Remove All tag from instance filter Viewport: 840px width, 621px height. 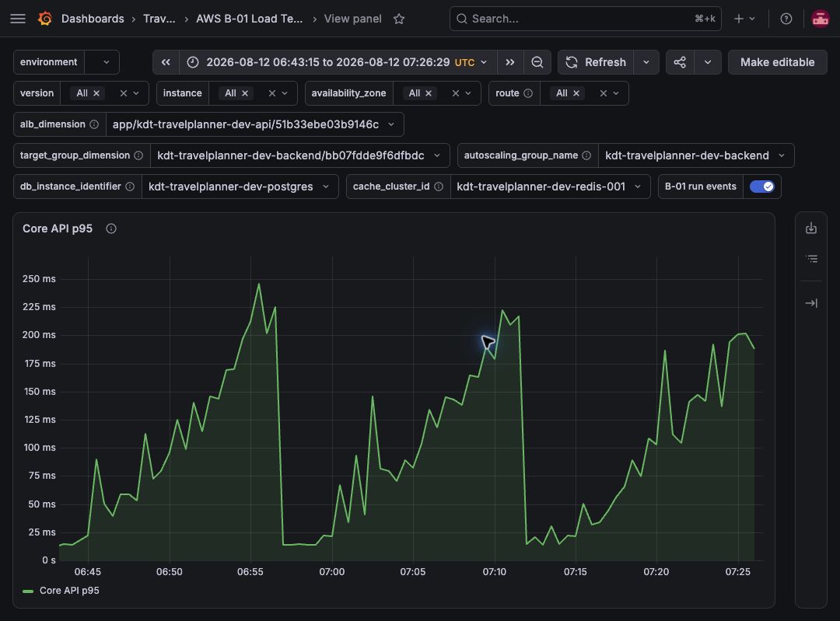(245, 93)
